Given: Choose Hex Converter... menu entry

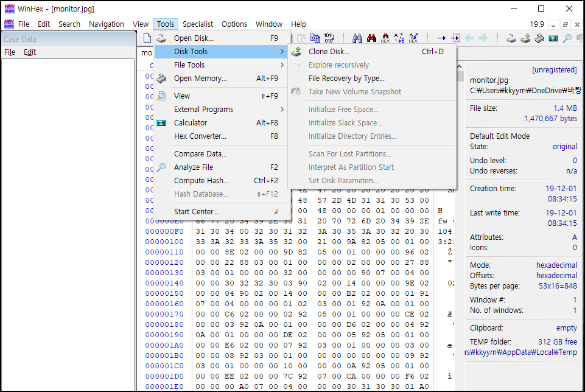Looking at the screenshot, I should (220, 136).
